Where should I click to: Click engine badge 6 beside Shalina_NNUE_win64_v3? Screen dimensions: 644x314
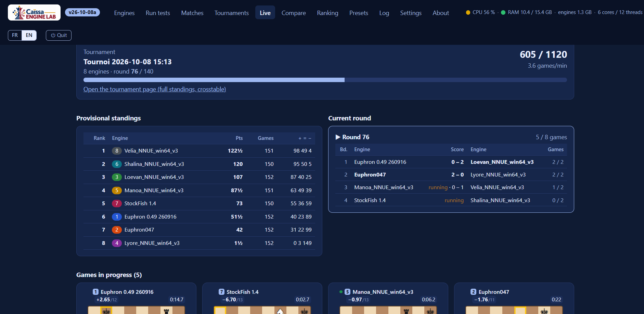point(117,164)
